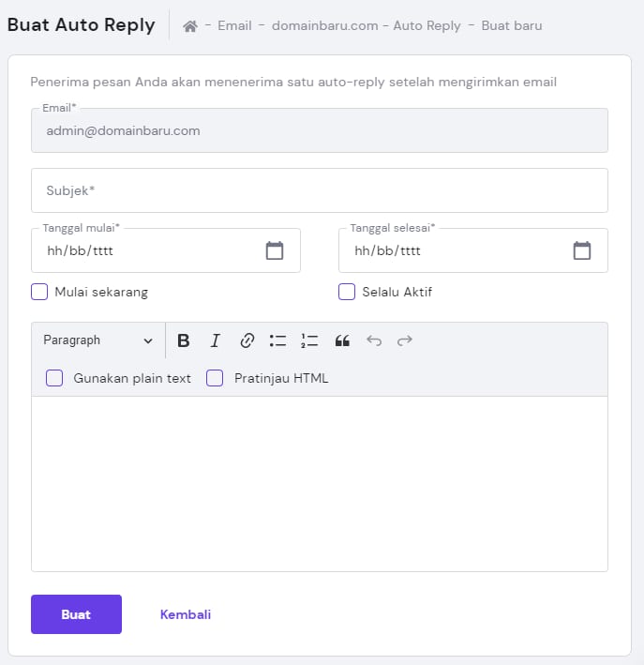Enable Gunakan plain text checkbox

point(55,378)
